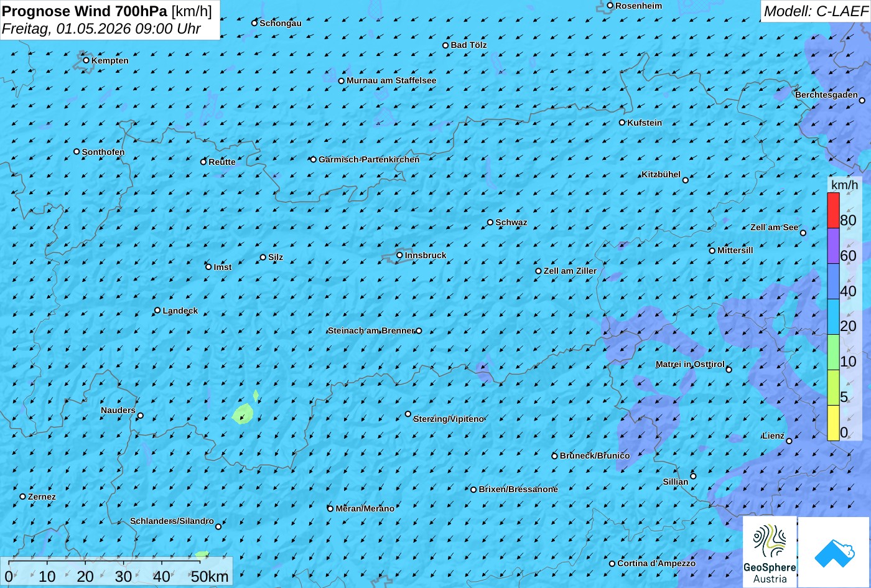
Task: Click the Zell am See location dot
Action: (x=803, y=233)
